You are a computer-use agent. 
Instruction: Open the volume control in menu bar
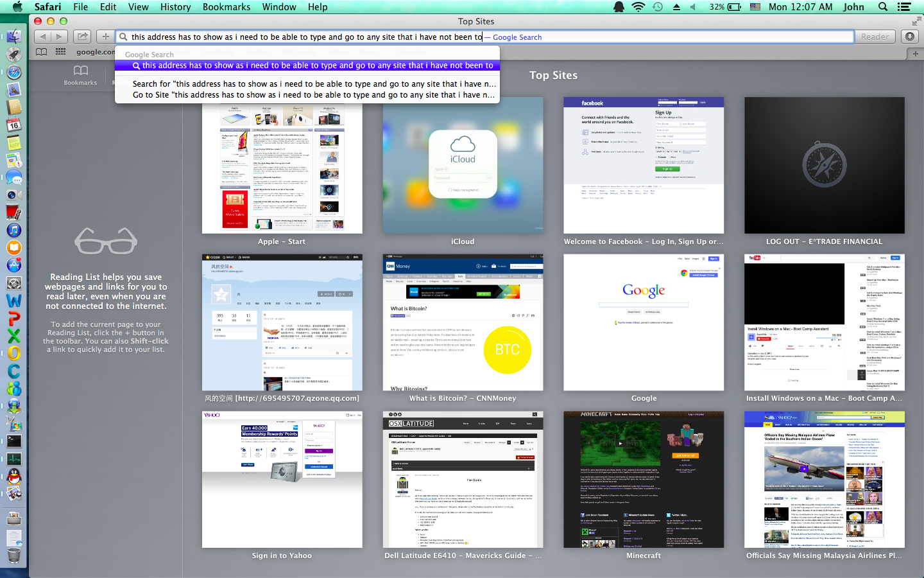click(693, 7)
